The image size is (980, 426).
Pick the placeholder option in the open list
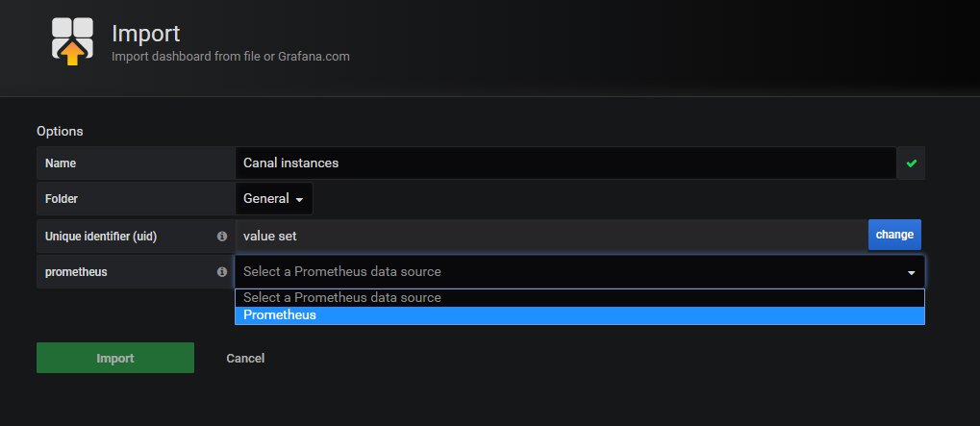pos(579,298)
